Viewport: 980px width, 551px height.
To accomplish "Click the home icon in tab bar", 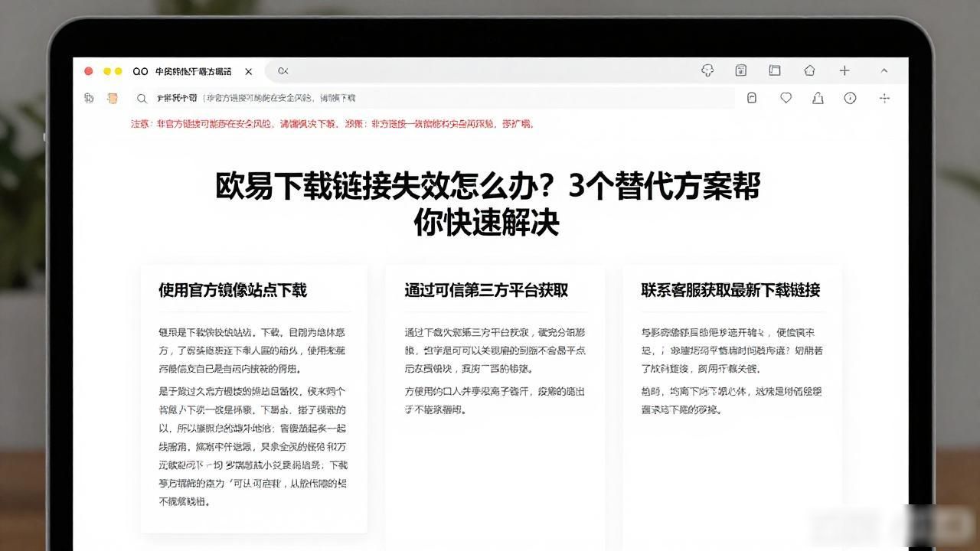I will click(x=809, y=70).
